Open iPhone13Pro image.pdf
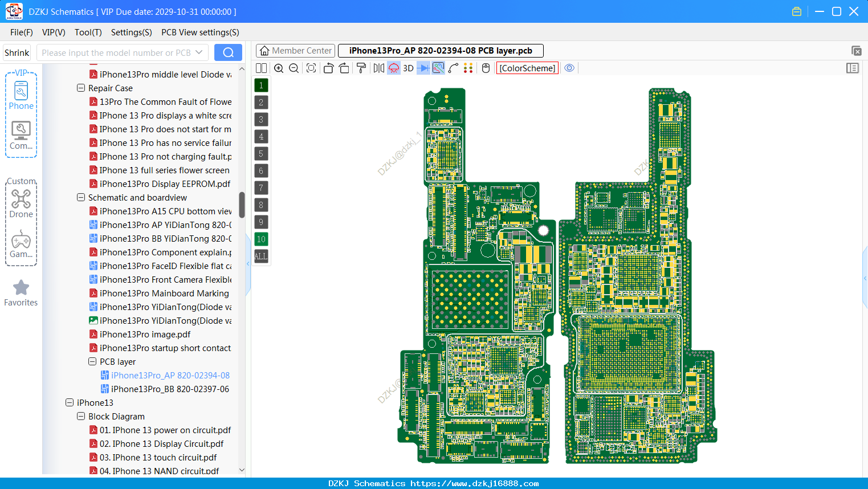 point(140,335)
